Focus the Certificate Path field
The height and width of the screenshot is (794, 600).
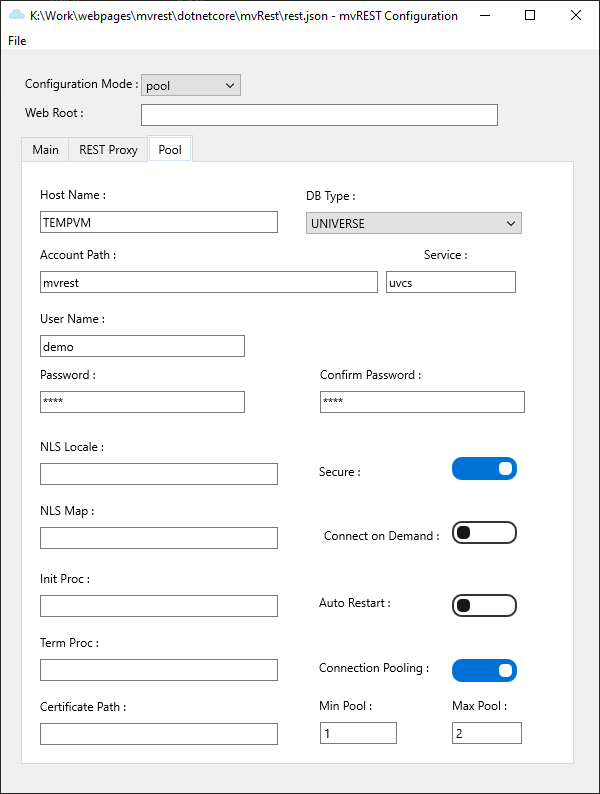158,734
